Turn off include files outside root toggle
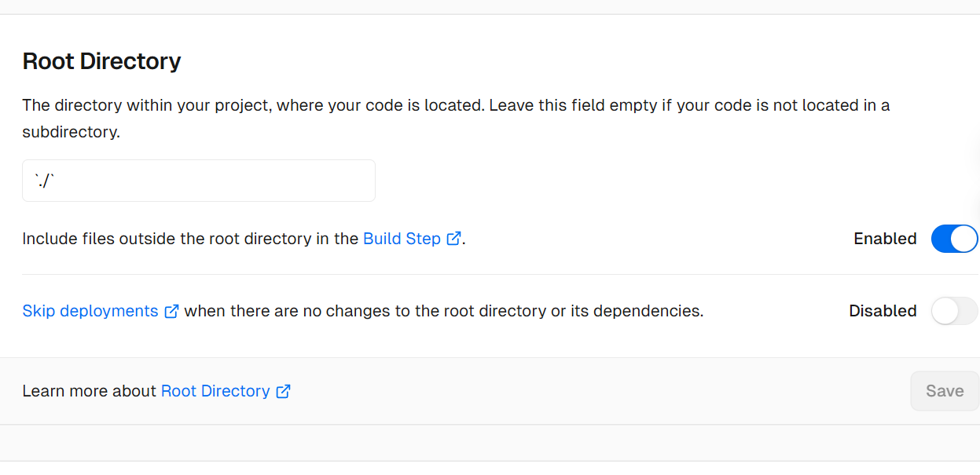 [954, 239]
